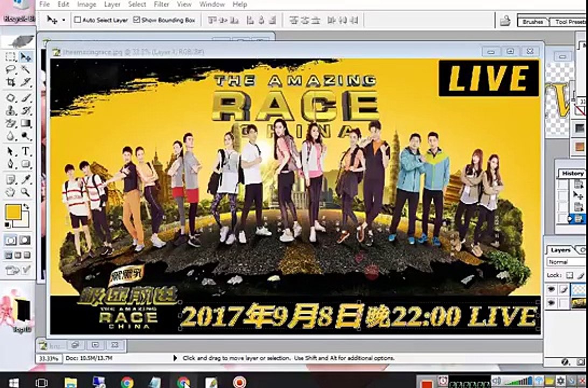Select the Magic Wand tool
The height and width of the screenshot is (388, 588).
25,70
